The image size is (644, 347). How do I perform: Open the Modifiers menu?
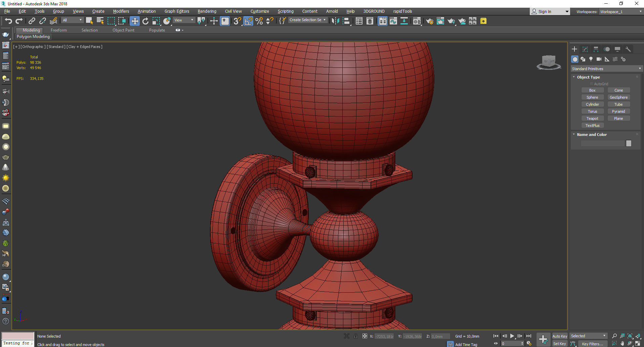[121, 11]
